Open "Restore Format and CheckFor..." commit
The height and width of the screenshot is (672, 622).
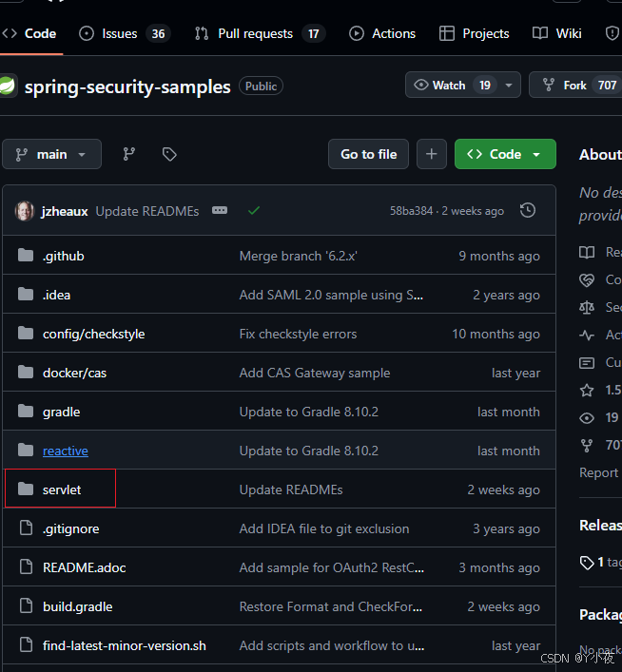(x=331, y=606)
